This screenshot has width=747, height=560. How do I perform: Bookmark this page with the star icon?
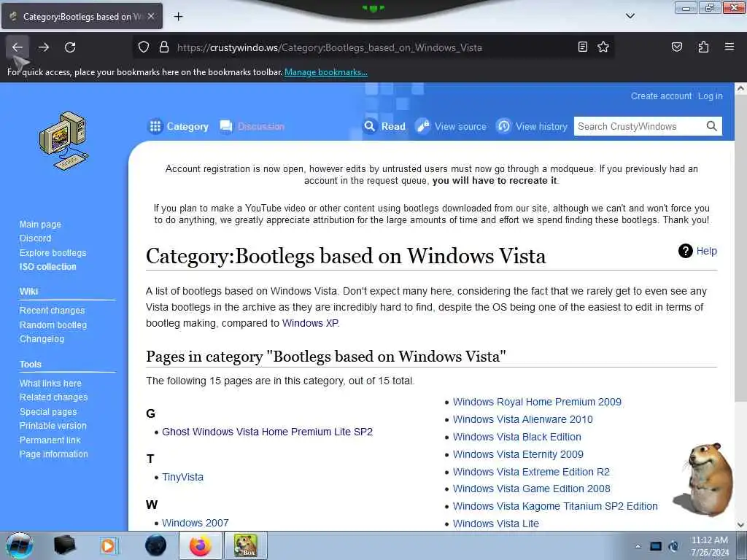pyautogui.click(x=603, y=47)
